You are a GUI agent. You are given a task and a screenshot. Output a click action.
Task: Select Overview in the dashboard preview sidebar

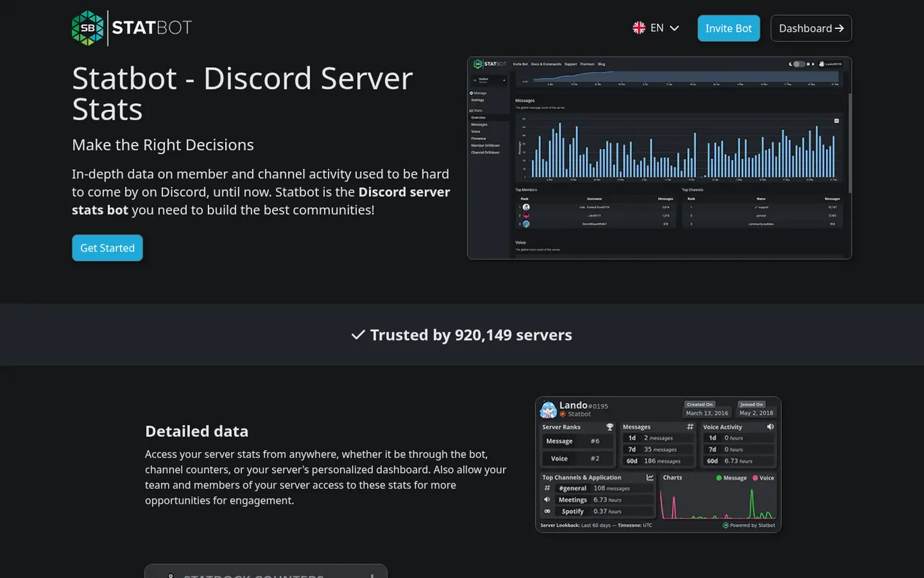coord(478,117)
